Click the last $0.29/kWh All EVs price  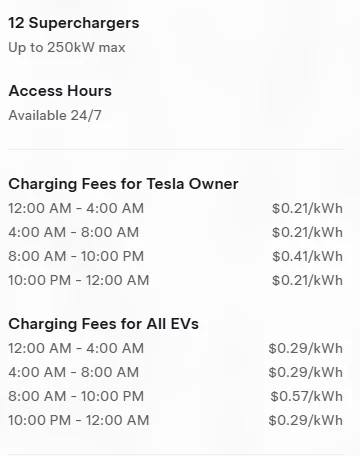click(x=306, y=420)
